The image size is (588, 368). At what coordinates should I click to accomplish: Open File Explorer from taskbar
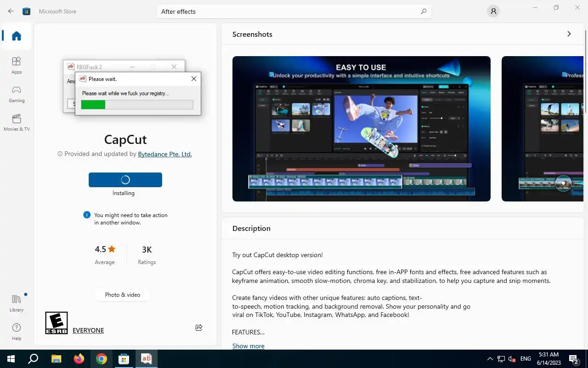coord(56,359)
